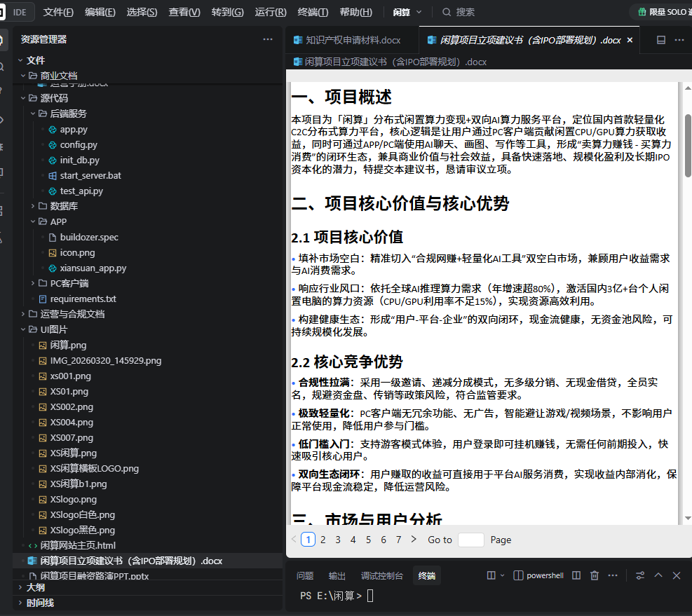
Task: Click the search magnifier icon in title bar
Action: (447, 12)
